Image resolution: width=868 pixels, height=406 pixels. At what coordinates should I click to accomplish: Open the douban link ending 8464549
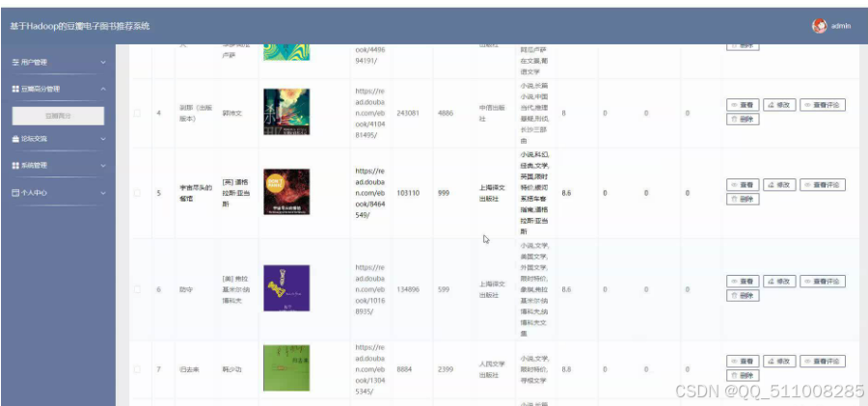tap(370, 193)
